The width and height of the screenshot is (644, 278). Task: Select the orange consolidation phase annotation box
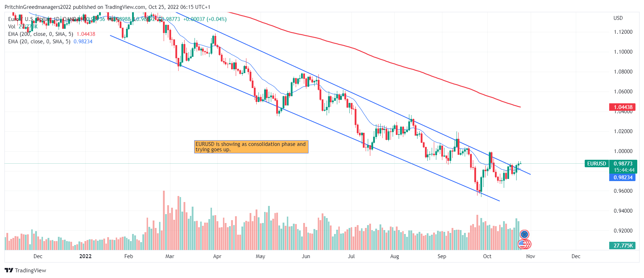(x=251, y=147)
